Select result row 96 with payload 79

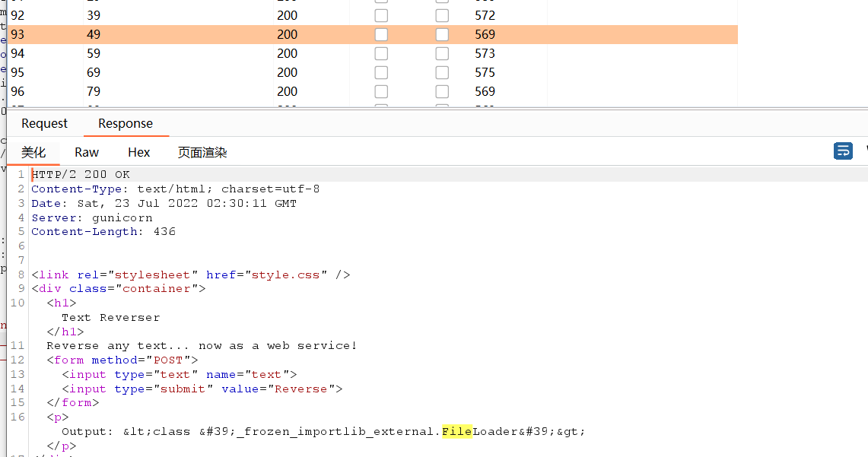click(94, 91)
